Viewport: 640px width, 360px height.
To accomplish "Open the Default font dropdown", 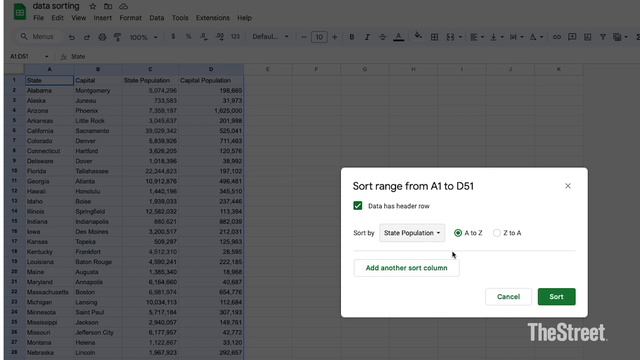I will [270, 37].
